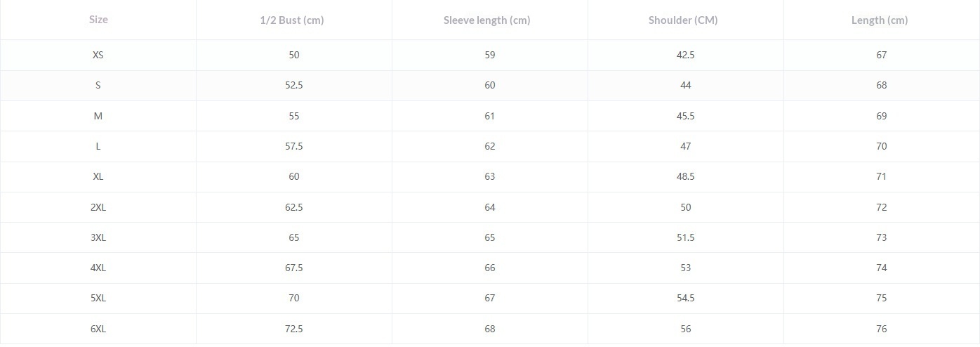
Task: Click the XS size label
Action: pyautogui.click(x=98, y=55)
